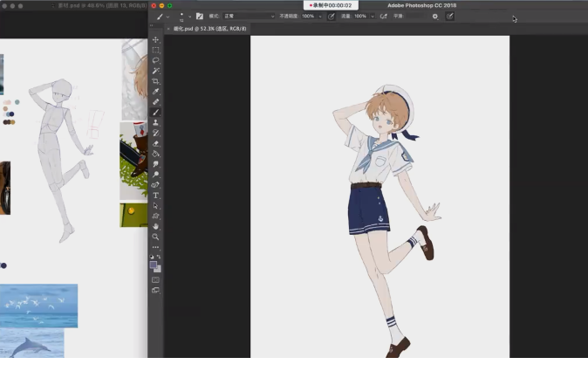Close the 52.3% psd document tab
This screenshot has width=588, height=378.
pyautogui.click(x=168, y=29)
